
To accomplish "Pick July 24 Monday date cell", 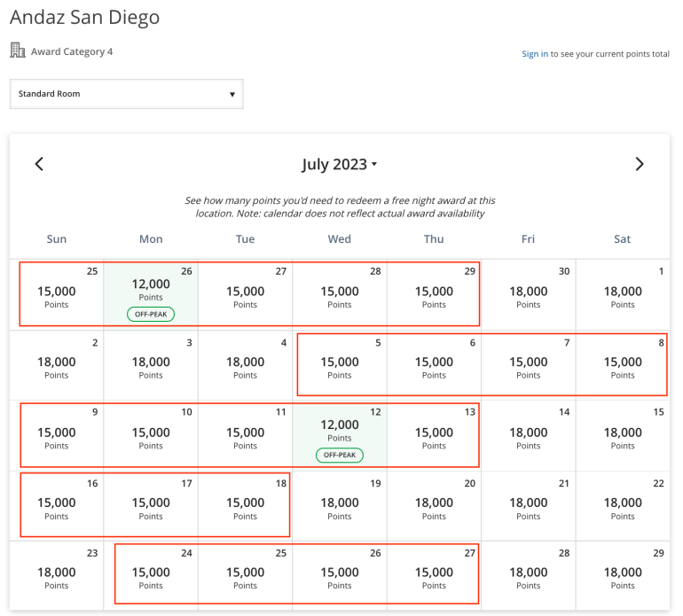I will click(151, 573).
